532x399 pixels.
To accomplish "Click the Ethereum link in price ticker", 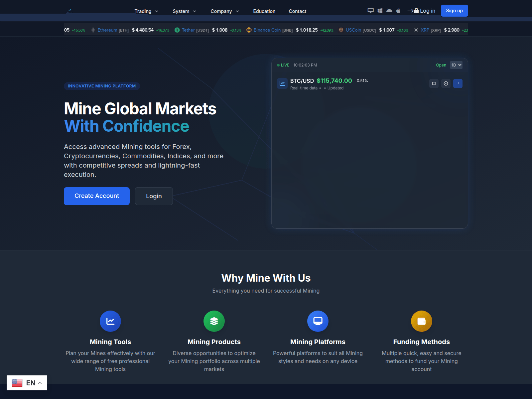I will click(107, 30).
